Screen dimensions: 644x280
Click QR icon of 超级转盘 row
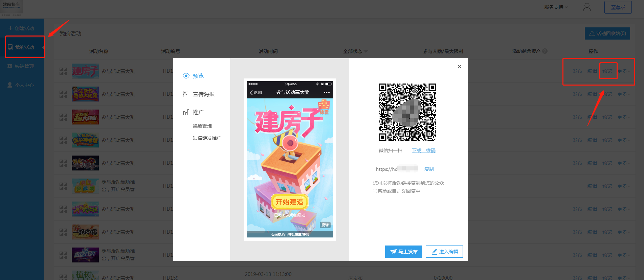coord(63,117)
